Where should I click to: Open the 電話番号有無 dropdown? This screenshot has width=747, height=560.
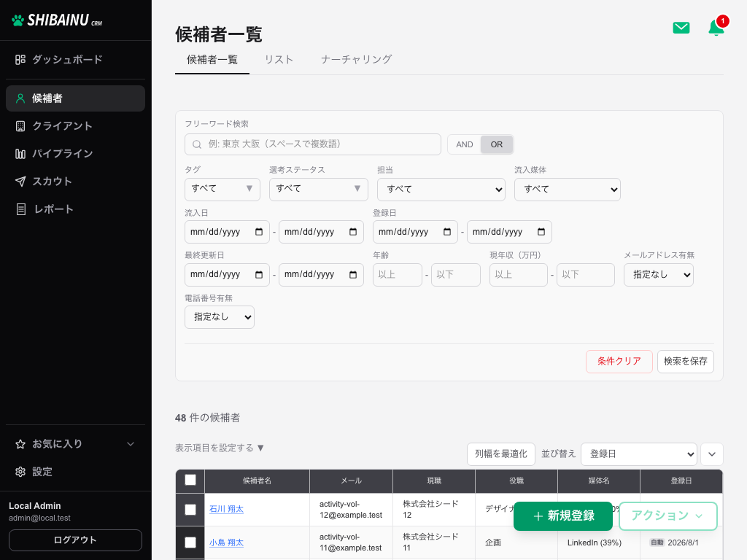point(219,317)
